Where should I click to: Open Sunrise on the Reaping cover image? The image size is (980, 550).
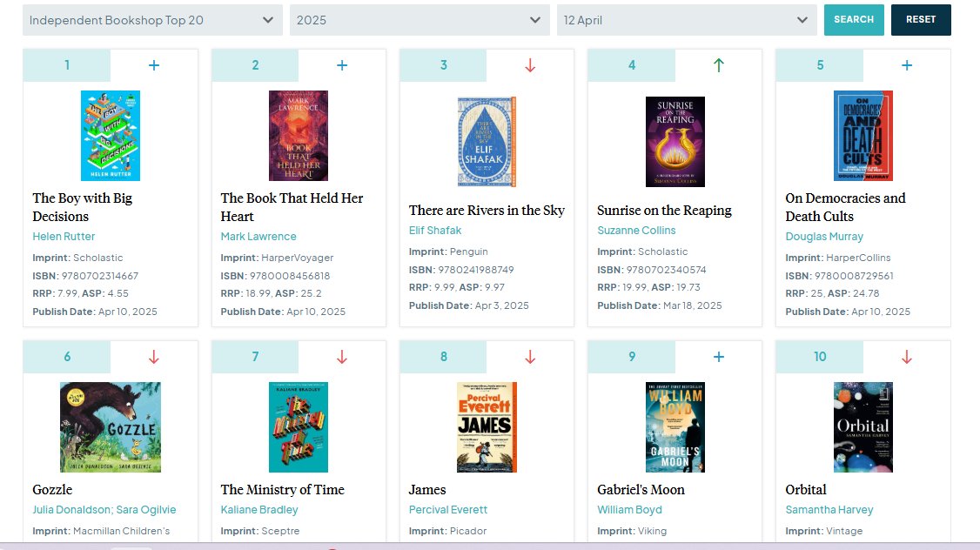675,142
